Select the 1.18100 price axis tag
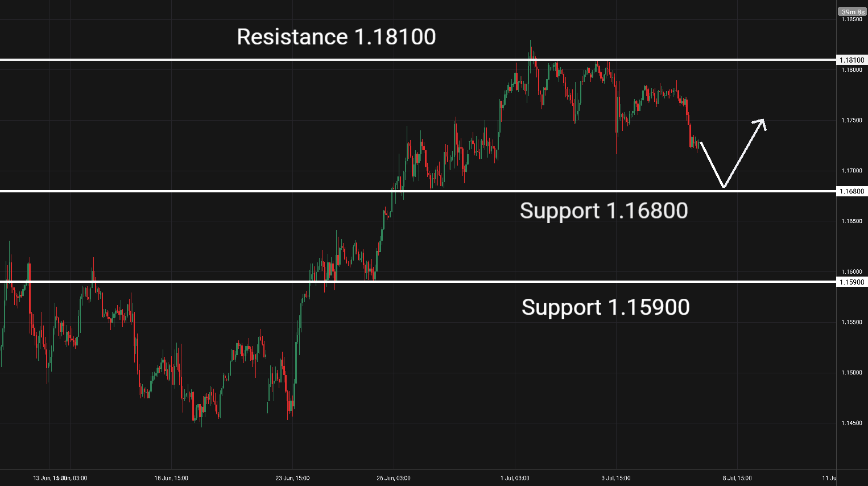 852,60
